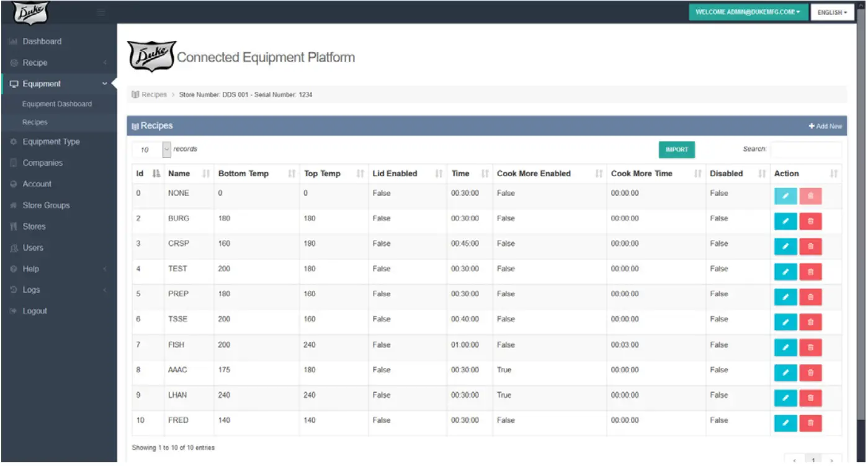
Task: Open the records-per-page dropdown
Action: [x=152, y=150]
